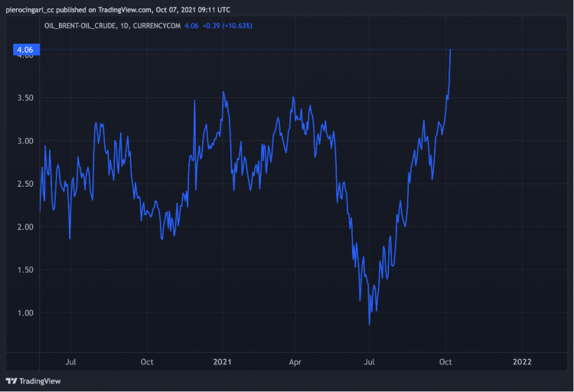The height and width of the screenshot is (392, 574).
Task: Click the CURRENCYCOM exchange label
Action: (157, 25)
